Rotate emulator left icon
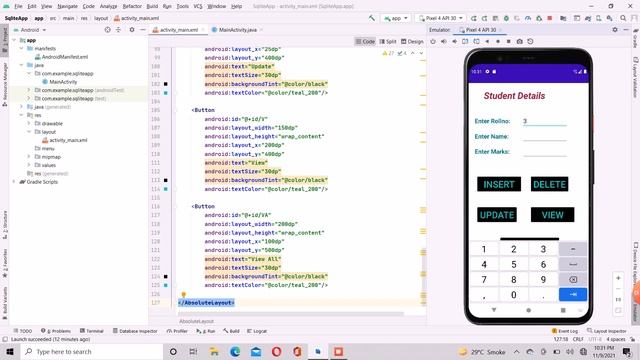 [x=465, y=41]
